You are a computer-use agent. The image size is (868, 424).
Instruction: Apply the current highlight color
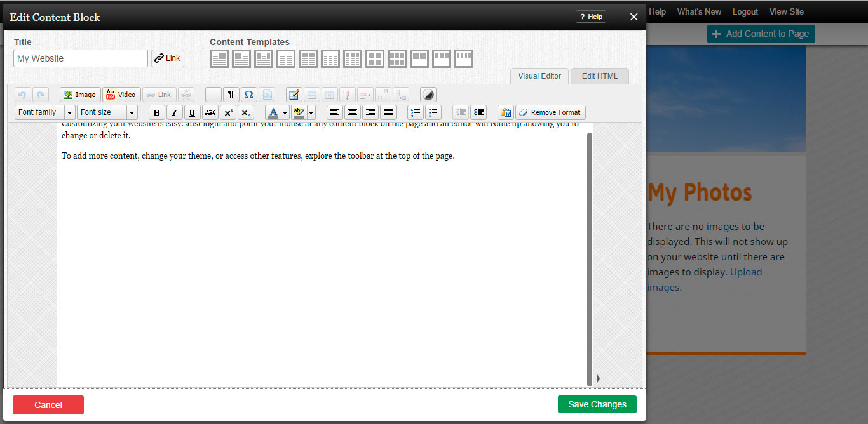pyautogui.click(x=299, y=112)
